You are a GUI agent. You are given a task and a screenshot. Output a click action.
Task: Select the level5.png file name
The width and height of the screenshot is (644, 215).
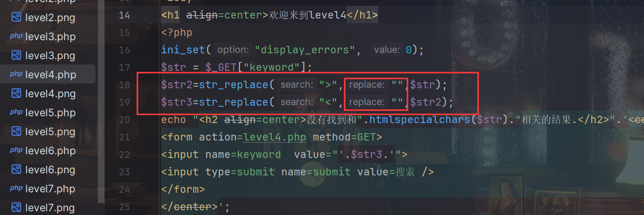(50, 132)
